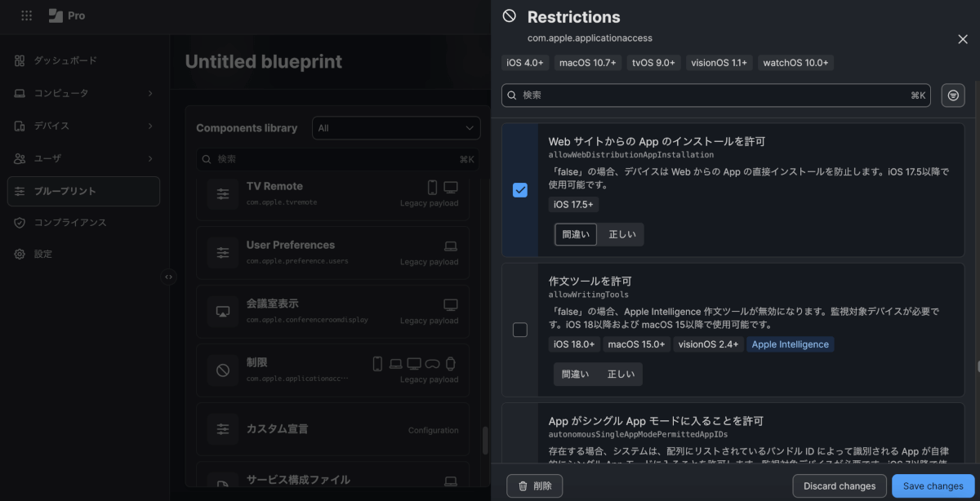Click the 会議室表示 display icon
This screenshot has height=501, width=980.
pos(223,312)
